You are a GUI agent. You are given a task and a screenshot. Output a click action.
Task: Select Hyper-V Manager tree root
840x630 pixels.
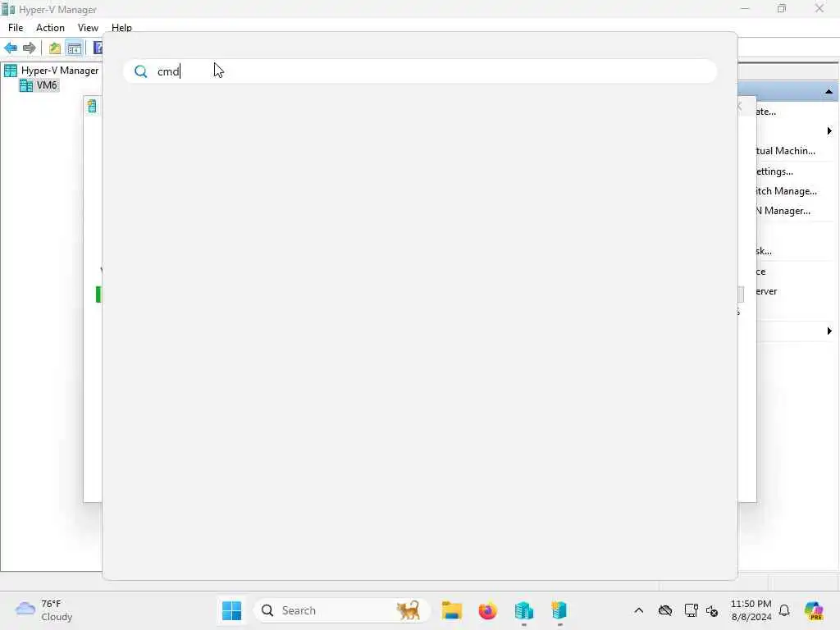point(52,71)
